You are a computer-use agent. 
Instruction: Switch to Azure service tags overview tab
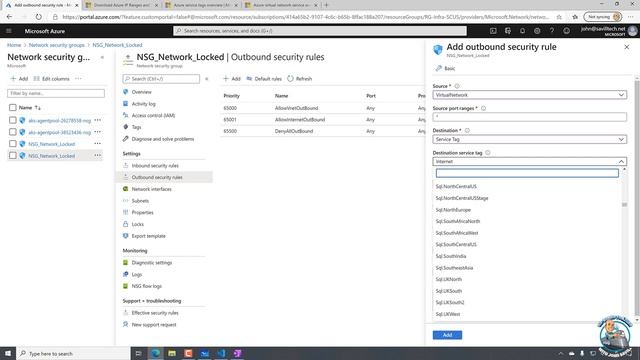click(202, 5)
